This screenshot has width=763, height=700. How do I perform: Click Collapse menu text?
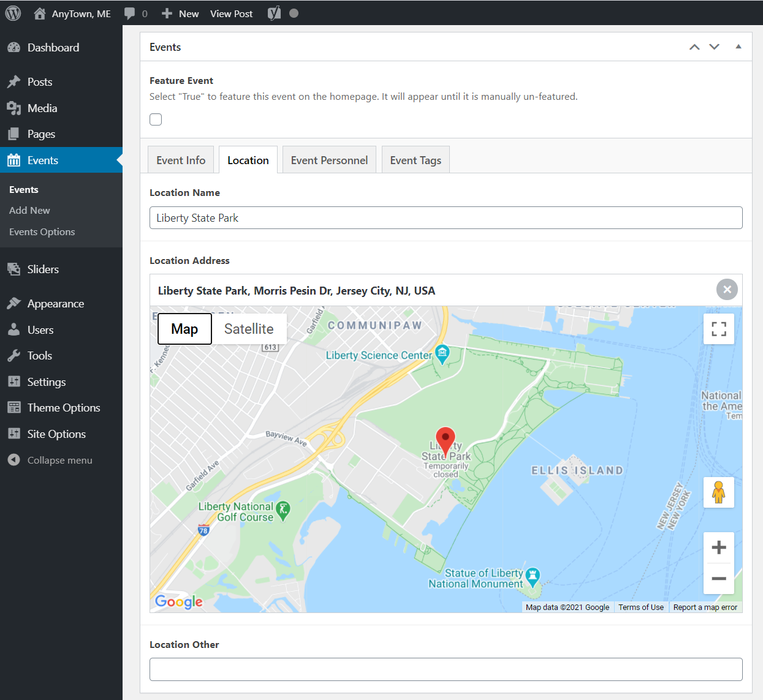60,460
